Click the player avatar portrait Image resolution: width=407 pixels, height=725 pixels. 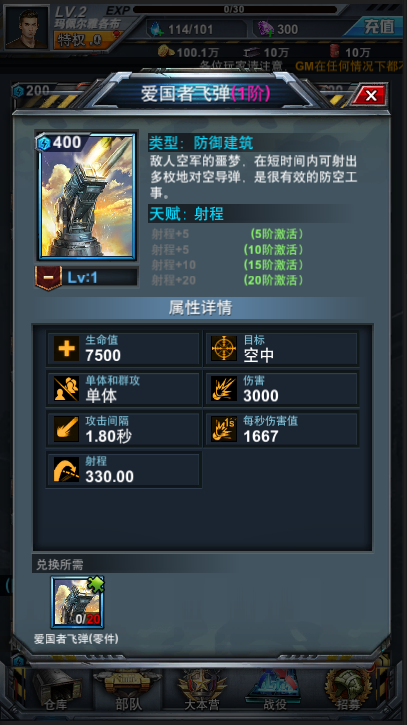(x=26, y=27)
